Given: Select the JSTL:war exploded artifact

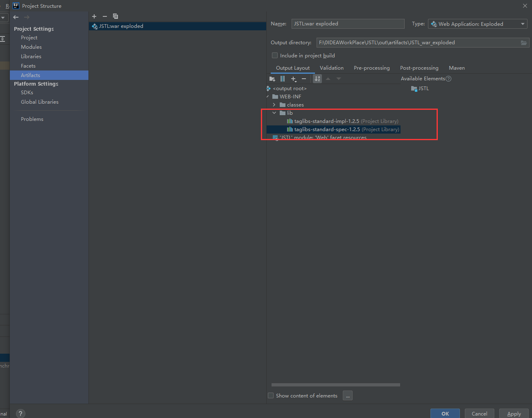Looking at the screenshot, I should coord(177,26).
